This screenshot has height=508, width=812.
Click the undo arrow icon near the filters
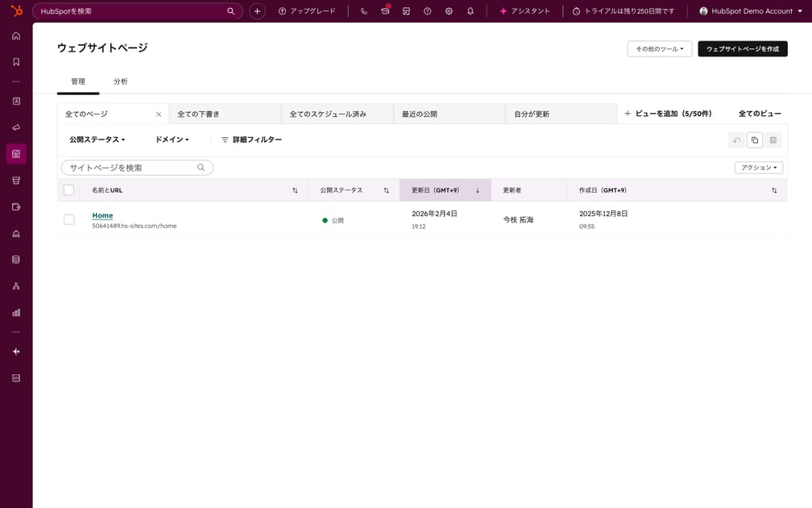736,139
